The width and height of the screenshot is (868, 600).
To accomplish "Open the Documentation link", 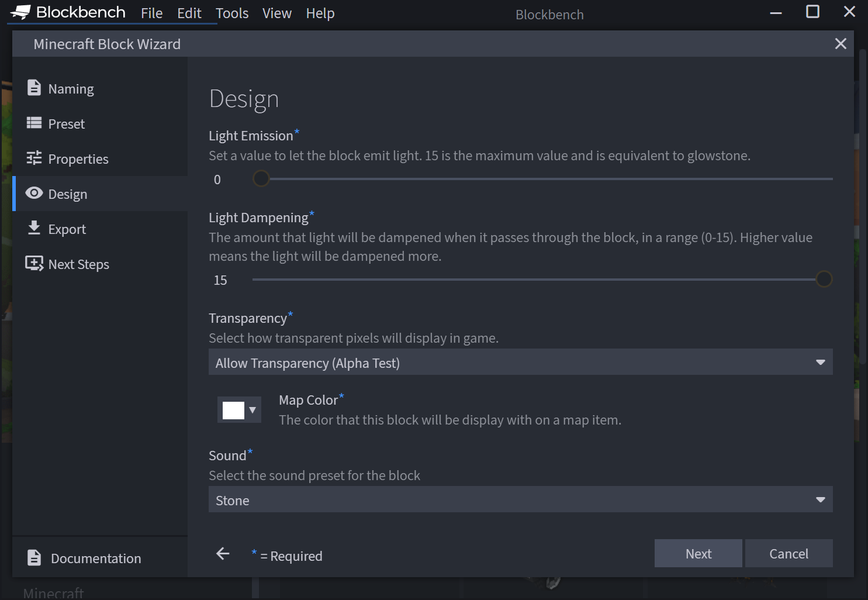I will [100, 558].
